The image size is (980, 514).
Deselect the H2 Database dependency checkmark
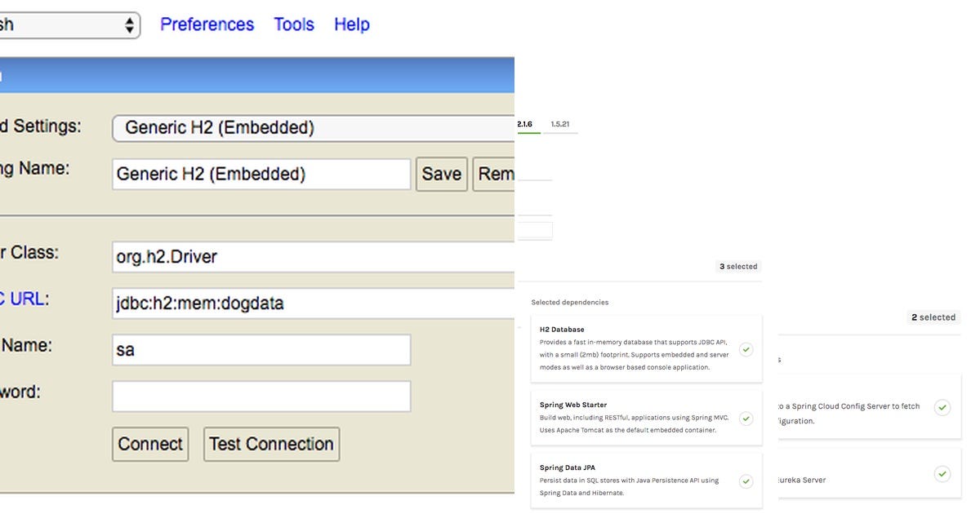pyautogui.click(x=746, y=349)
